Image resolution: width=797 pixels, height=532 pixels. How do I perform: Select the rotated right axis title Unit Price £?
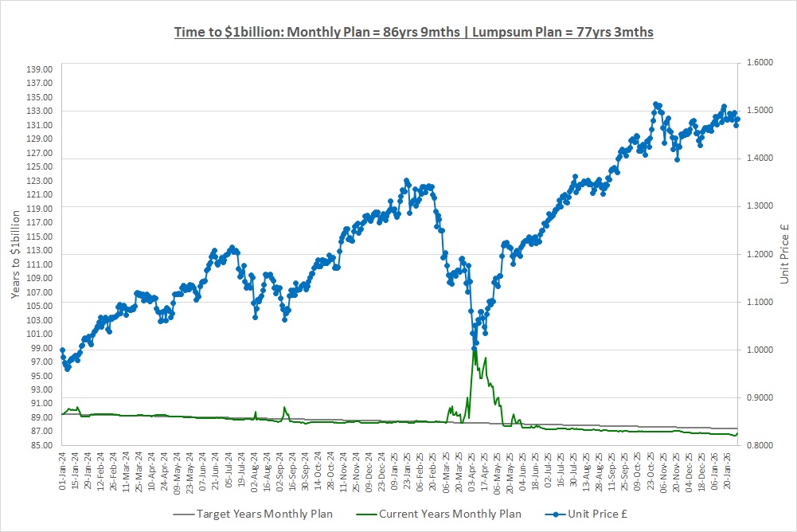[x=784, y=255]
